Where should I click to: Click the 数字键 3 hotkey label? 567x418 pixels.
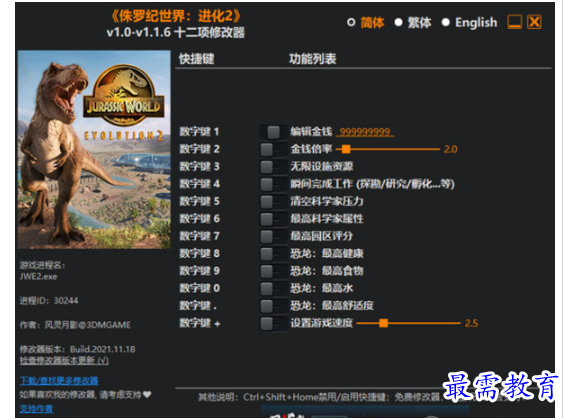(200, 166)
